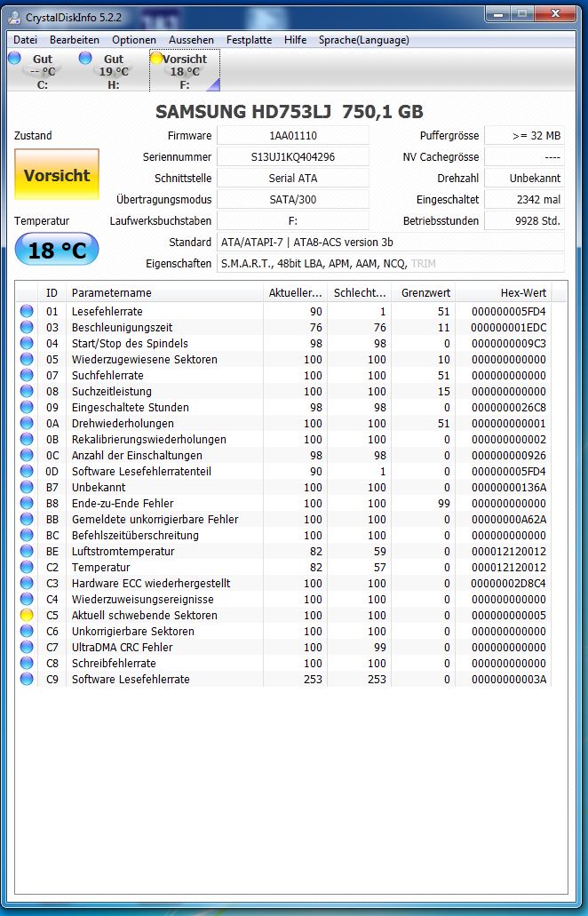Screen dimensions: 588x916
Task: Select drive H: status orb
Action: click(x=85, y=58)
